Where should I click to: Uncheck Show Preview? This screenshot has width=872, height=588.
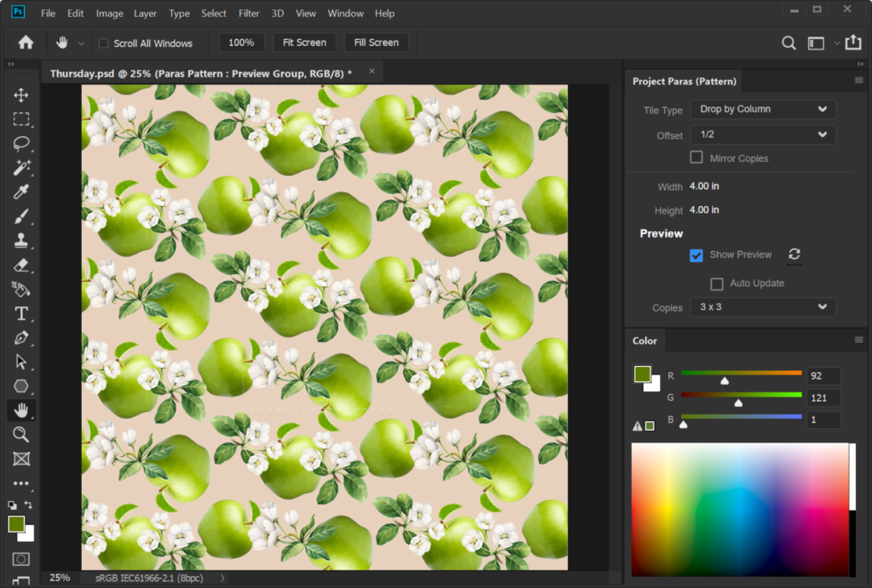coord(697,255)
